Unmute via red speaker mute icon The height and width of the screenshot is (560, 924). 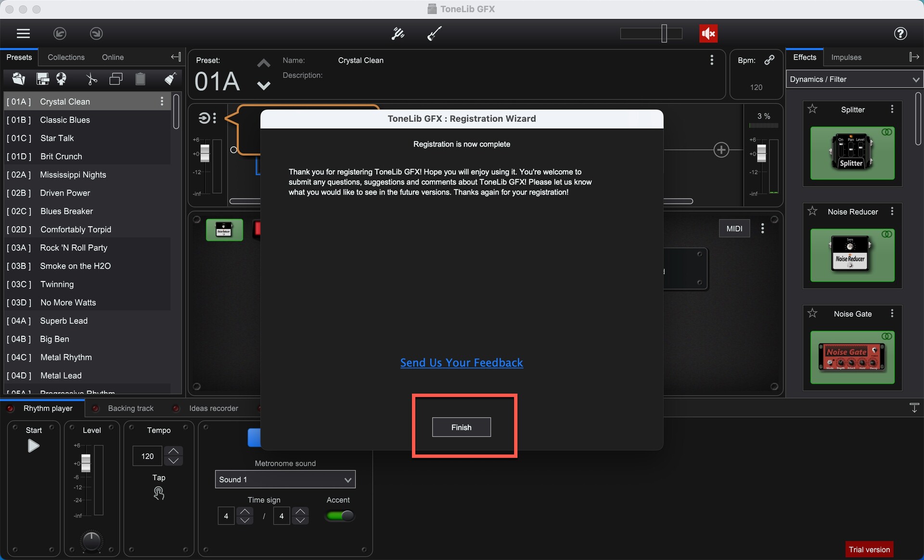(x=708, y=33)
